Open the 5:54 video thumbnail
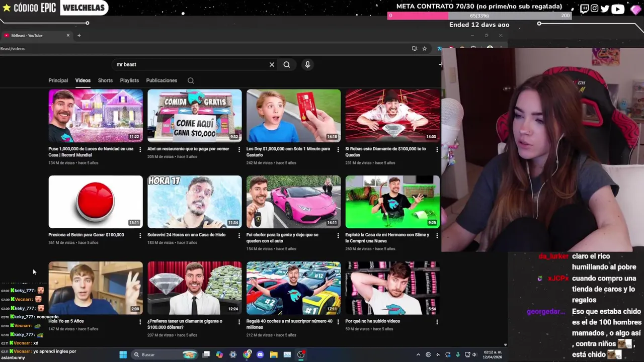Screen dimensions: 644x362 pyautogui.click(x=392, y=288)
